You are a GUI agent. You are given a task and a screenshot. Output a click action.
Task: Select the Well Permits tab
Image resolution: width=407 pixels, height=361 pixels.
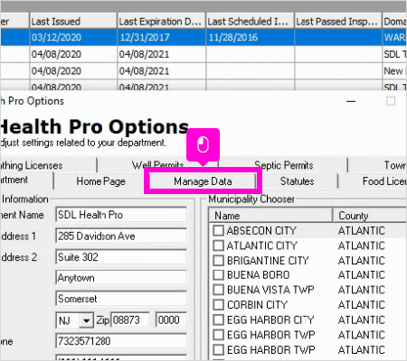pyautogui.click(x=158, y=165)
